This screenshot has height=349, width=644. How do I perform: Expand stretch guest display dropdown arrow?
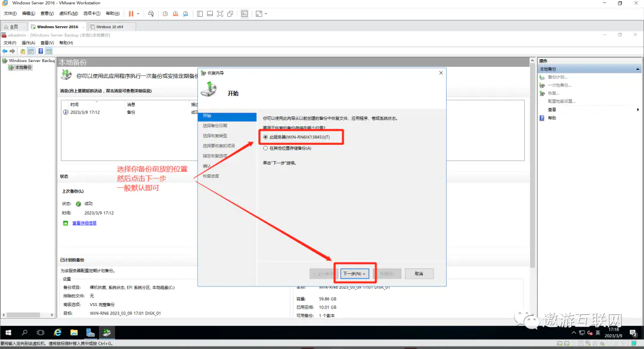[x=266, y=14]
